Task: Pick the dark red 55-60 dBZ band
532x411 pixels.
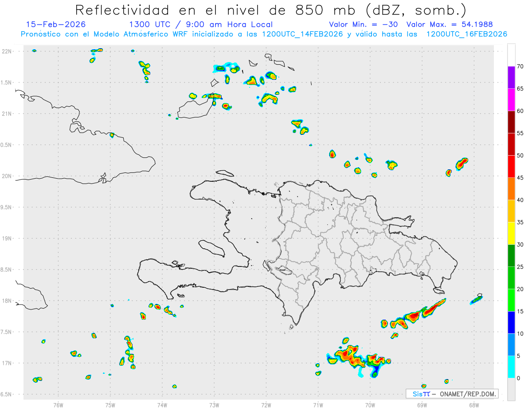Action: [511, 122]
